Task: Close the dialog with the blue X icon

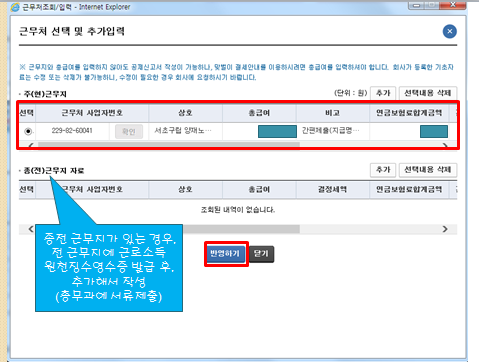Action: point(450,31)
